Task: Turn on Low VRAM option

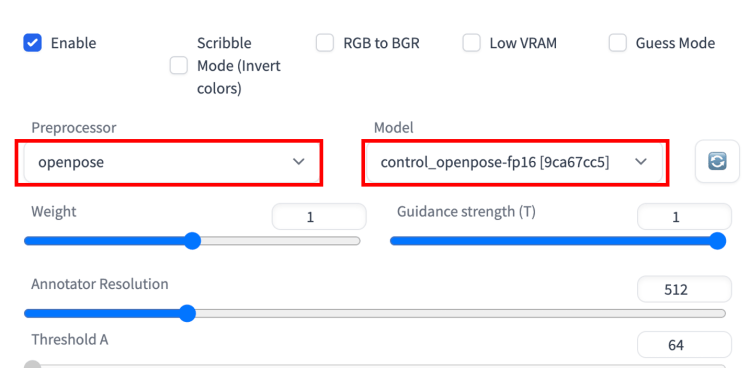Action: click(x=471, y=43)
